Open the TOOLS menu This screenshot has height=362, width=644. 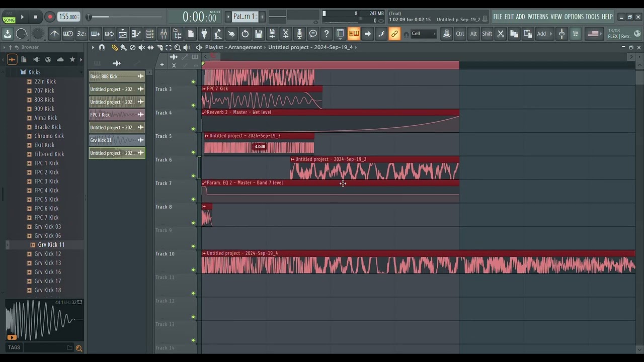(592, 17)
